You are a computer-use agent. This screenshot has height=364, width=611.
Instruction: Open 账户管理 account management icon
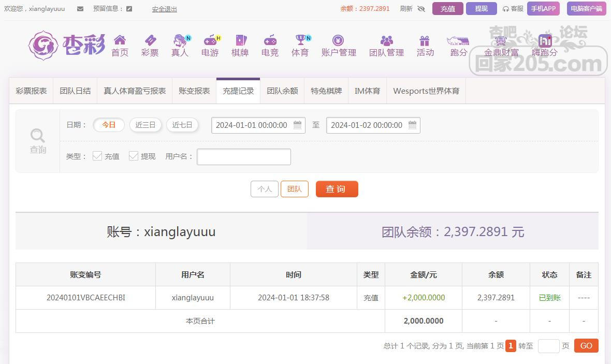click(x=338, y=40)
